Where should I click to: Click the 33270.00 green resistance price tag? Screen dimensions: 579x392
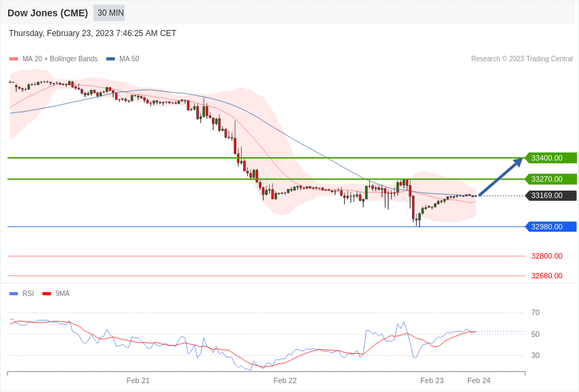(551, 179)
